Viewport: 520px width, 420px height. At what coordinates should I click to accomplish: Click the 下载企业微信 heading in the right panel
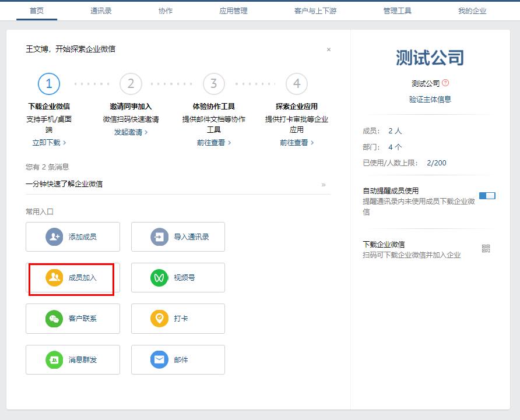click(384, 245)
